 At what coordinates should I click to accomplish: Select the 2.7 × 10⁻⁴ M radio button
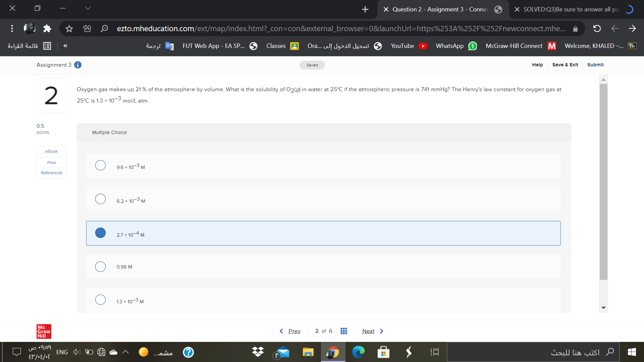point(100,233)
